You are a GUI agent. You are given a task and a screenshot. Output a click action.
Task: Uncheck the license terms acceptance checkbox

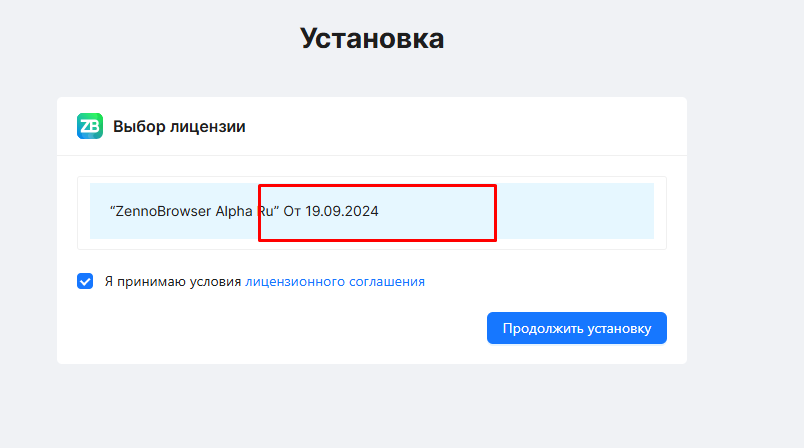coord(85,281)
